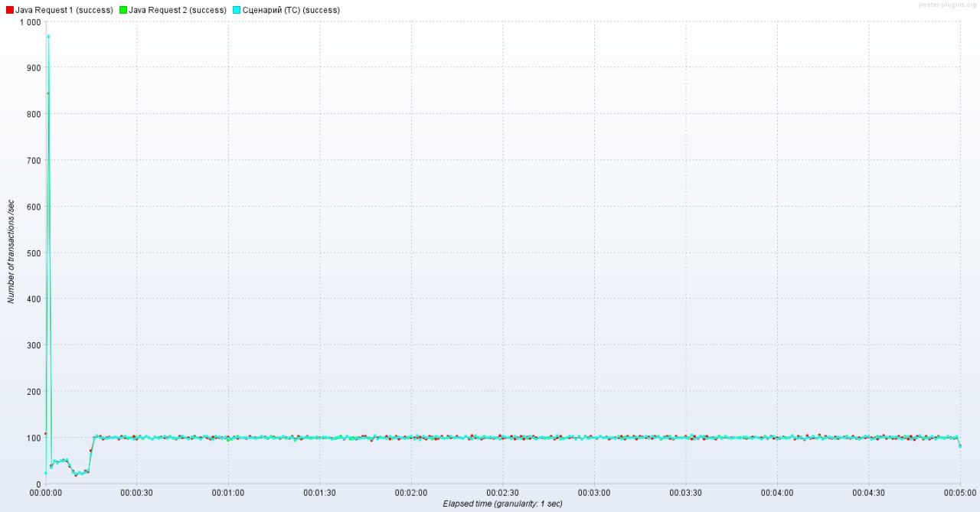Click the cyan peak data point near 970
Viewport: 980px width, 512px height.
48,36
